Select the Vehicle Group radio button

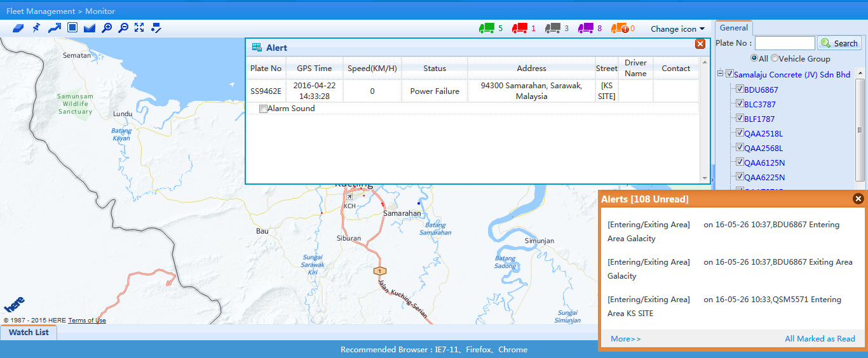coord(775,58)
